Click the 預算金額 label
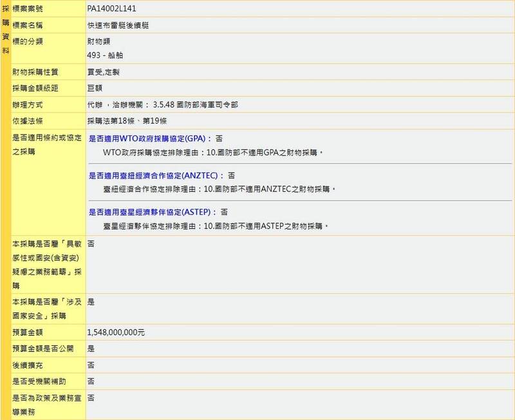The width and height of the screenshot is (515, 420). pyautogui.click(x=28, y=332)
